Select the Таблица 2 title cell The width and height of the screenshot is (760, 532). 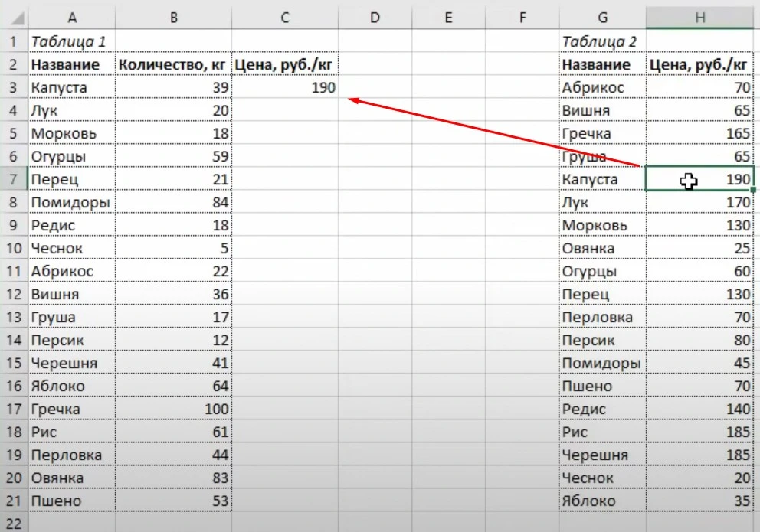pos(602,41)
